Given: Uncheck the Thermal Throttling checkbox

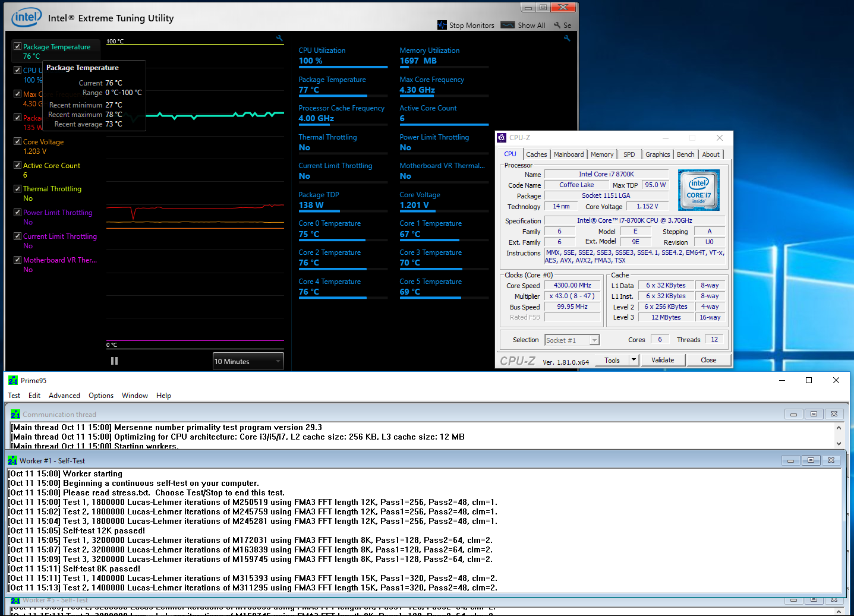Looking at the screenshot, I should click(18, 188).
